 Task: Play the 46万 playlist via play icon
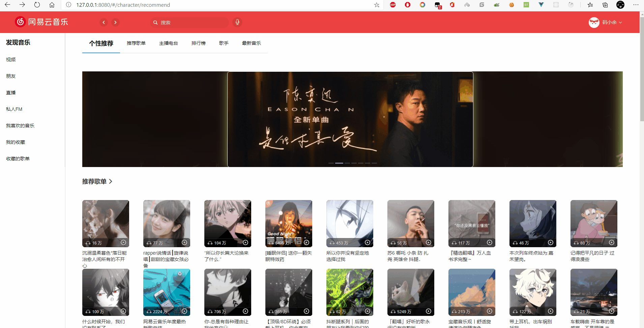point(551,242)
